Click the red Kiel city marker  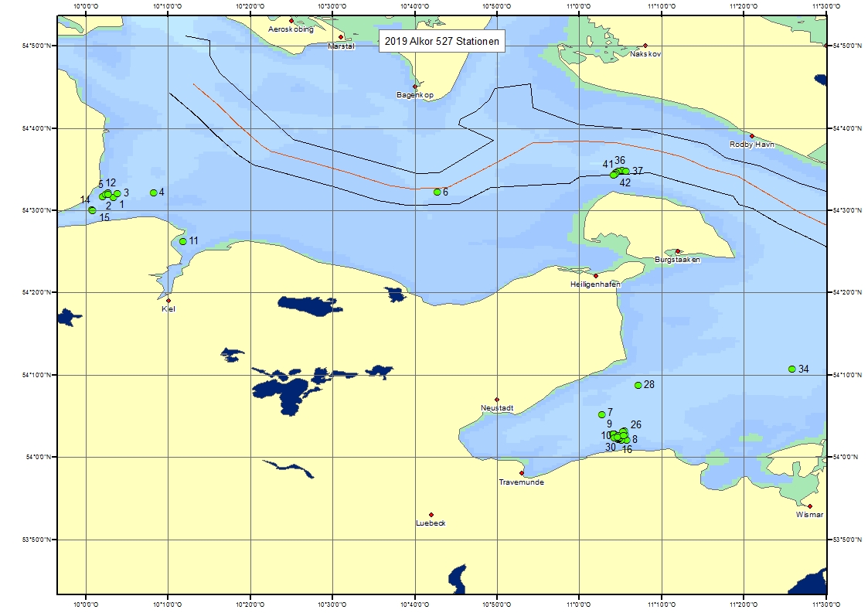point(168,300)
